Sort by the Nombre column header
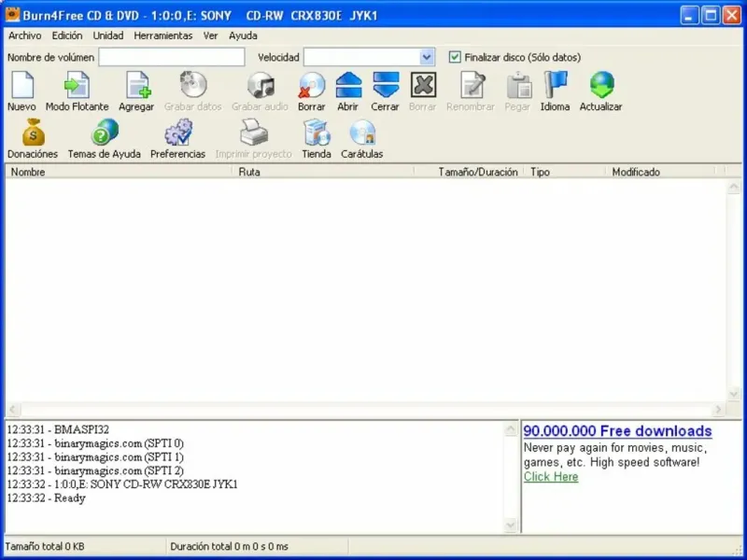This screenshot has width=747, height=560. pyautogui.click(x=119, y=172)
